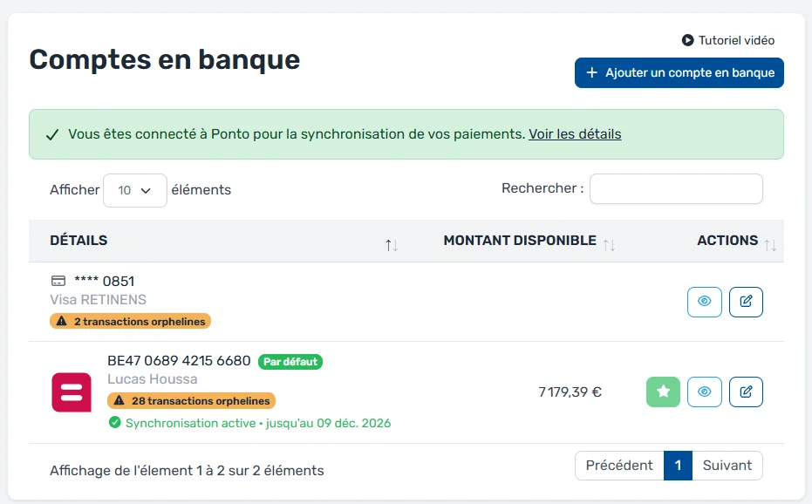Sort by the ACTIONS column arrows
Screen dimensions: 812x504
770,245
